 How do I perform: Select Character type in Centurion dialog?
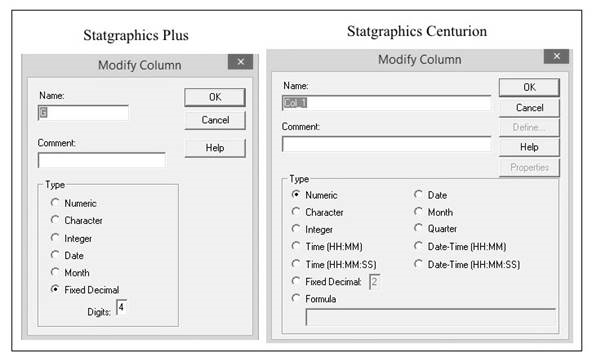pyautogui.click(x=296, y=211)
